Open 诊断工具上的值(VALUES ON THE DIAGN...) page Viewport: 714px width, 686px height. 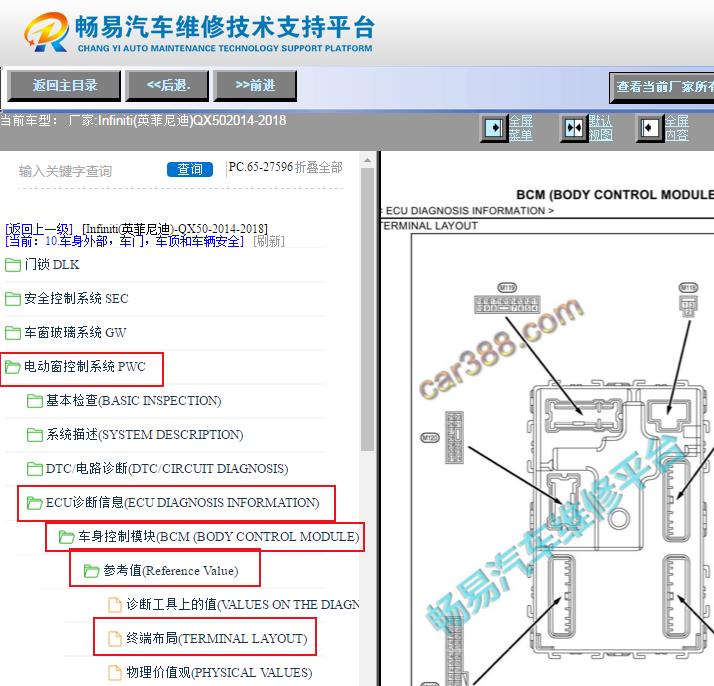pos(243,605)
